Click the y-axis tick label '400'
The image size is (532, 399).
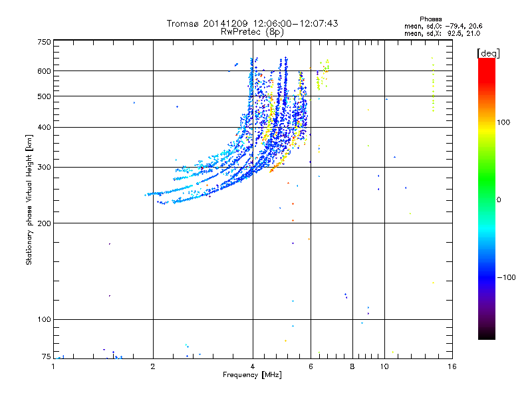click(44, 127)
